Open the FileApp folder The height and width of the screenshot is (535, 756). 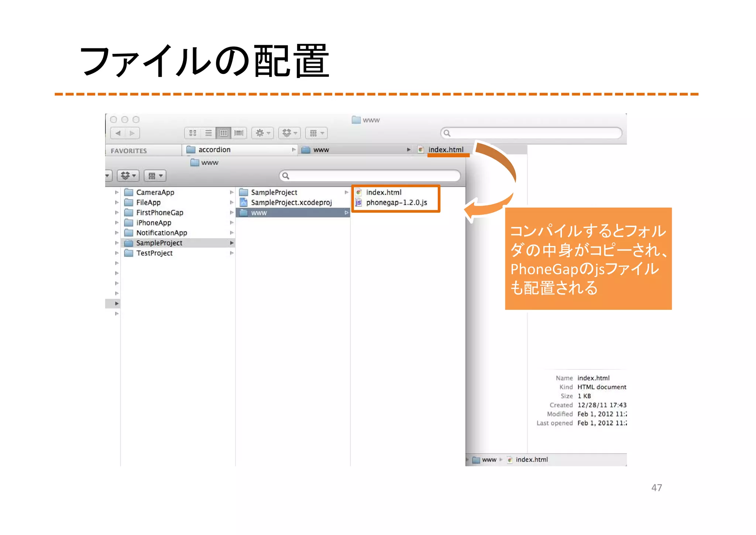click(148, 202)
